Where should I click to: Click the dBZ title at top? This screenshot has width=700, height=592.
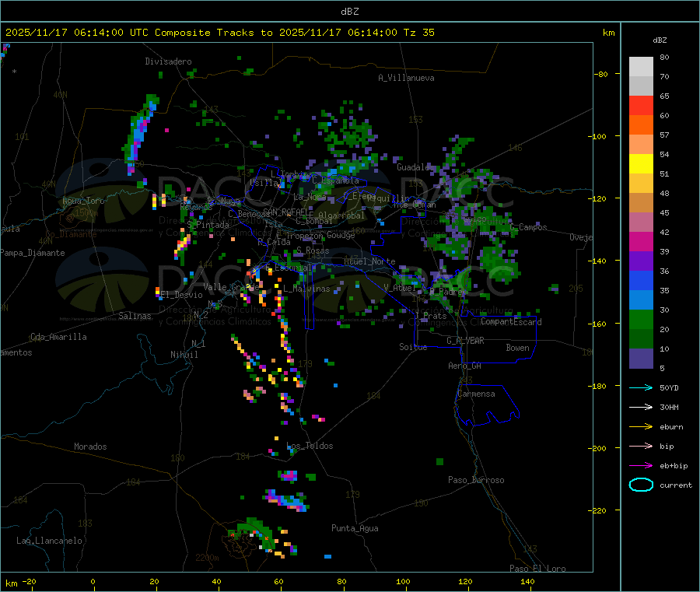click(349, 12)
